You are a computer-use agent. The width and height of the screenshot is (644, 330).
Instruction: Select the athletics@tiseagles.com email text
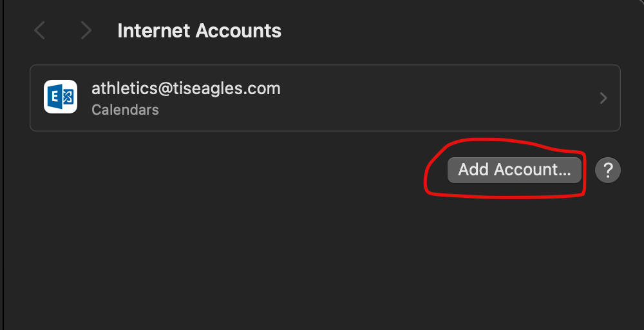click(x=185, y=88)
